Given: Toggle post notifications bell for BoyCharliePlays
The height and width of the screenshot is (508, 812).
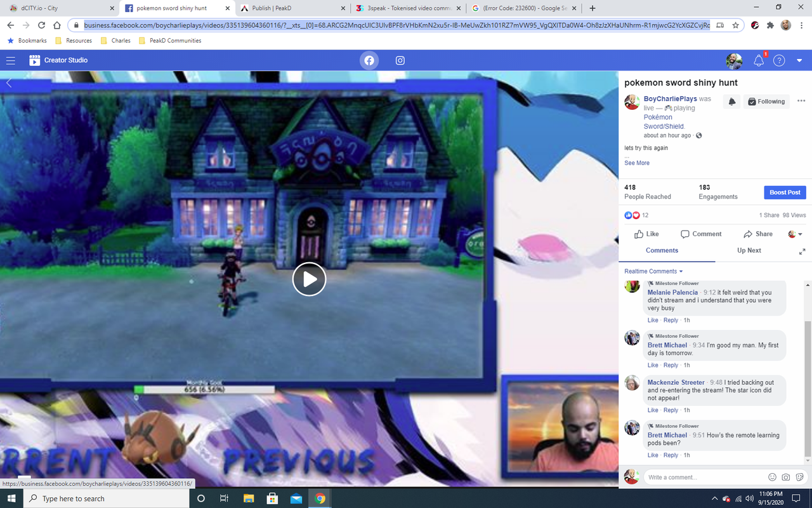Looking at the screenshot, I should pos(732,102).
